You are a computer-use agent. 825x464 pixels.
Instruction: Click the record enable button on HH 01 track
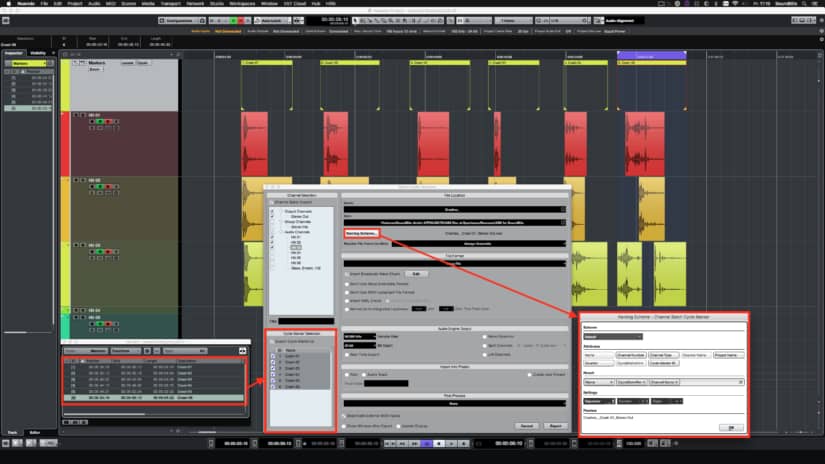point(108,122)
